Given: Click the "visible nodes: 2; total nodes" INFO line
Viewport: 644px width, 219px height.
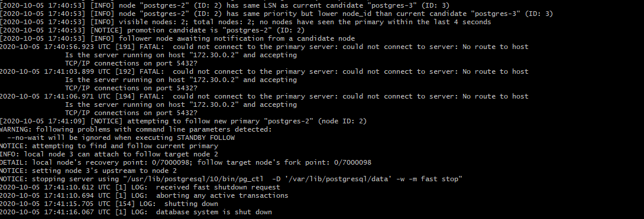Looking at the screenshot, I should 245,22.
